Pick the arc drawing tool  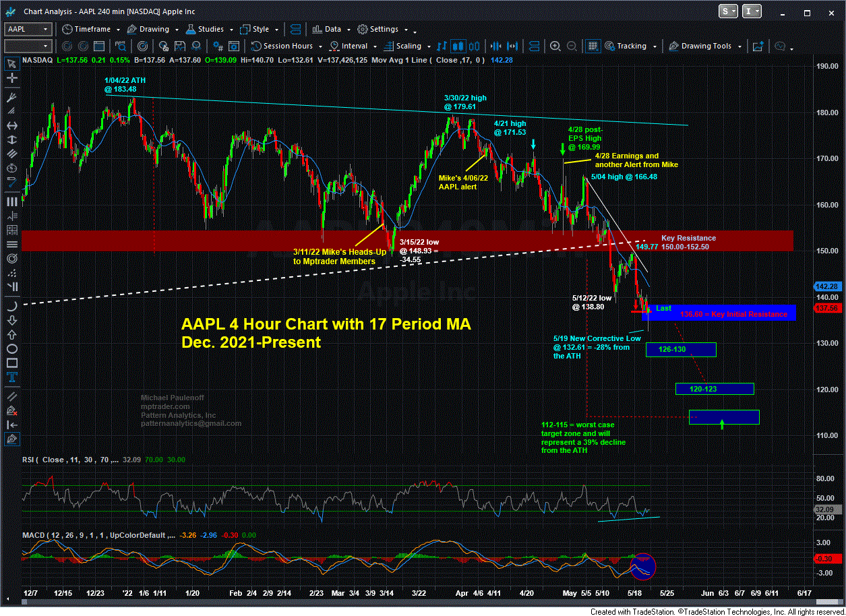coord(11,305)
